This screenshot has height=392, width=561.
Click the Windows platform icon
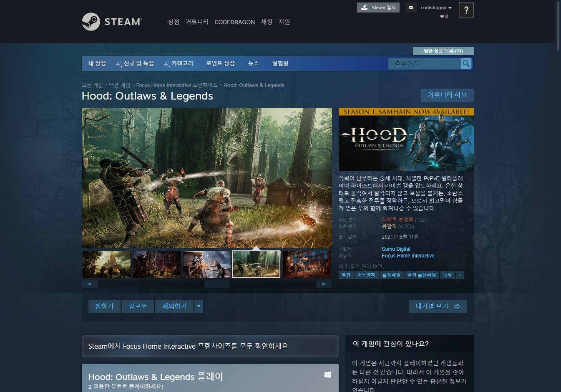pyautogui.click(x=327, y=375)
